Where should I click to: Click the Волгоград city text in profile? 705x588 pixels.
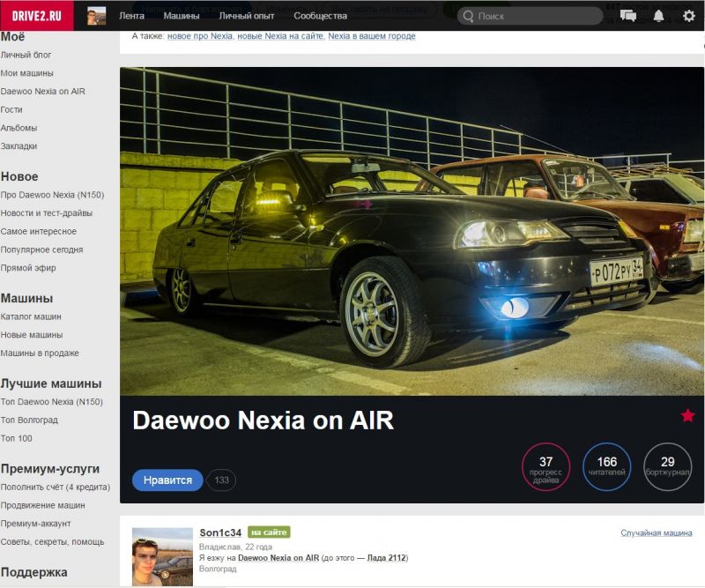click(218, 569)
